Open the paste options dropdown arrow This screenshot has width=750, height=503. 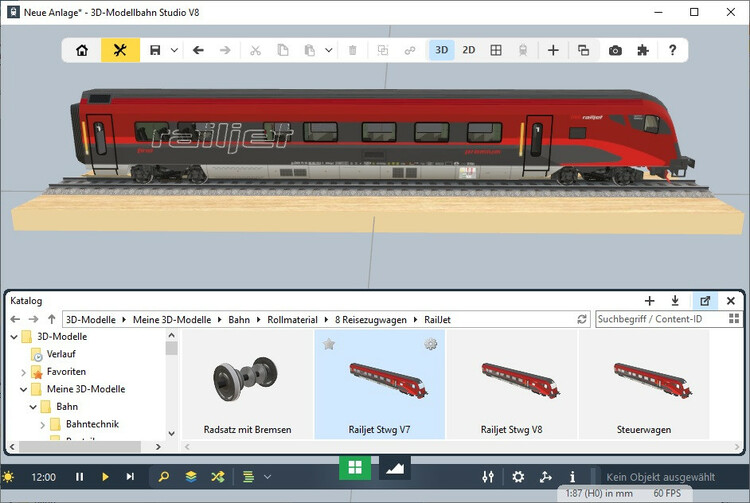pyautogui.click(x=329, y=50)
